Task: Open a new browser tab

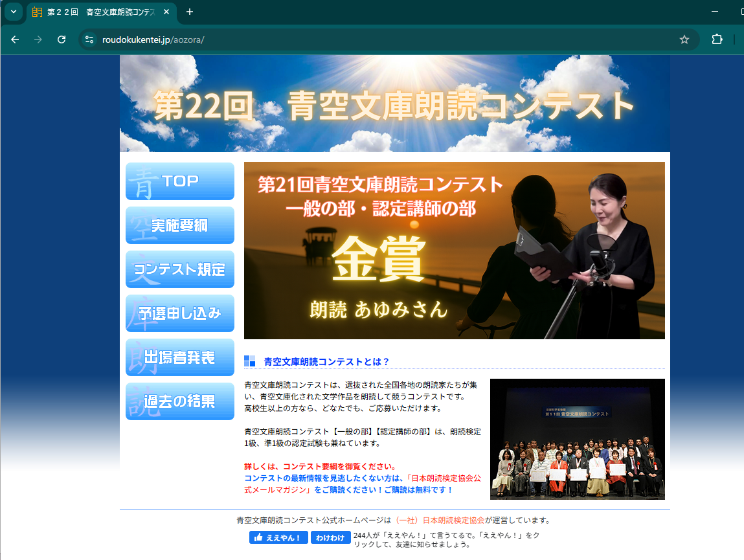Action: (189, 12)
